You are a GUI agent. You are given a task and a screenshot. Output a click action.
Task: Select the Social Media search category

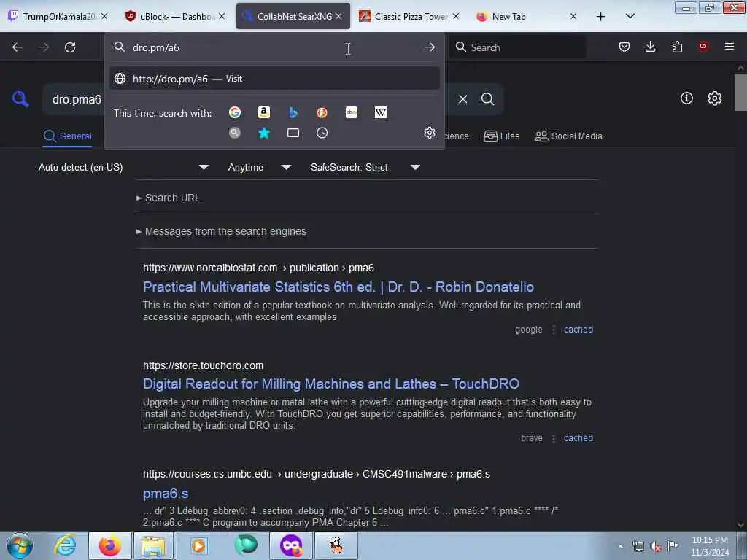click(x=568, y=136)
